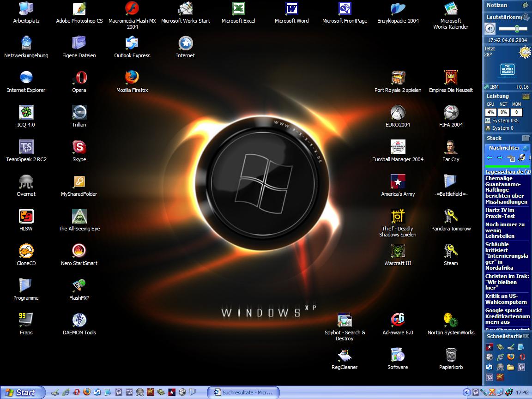This screenshot has height=399, width=532.
Task: Select the Papierkorb recycle bin
Action: coord(451,355)
